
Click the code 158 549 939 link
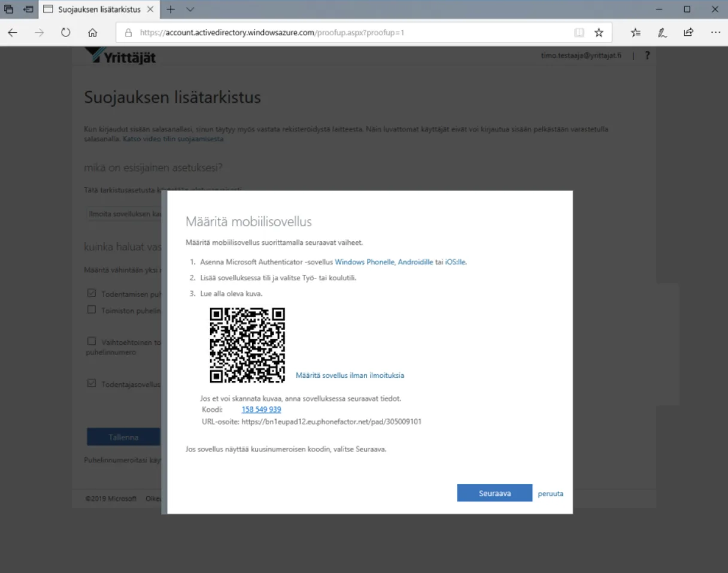pos(261,410)
